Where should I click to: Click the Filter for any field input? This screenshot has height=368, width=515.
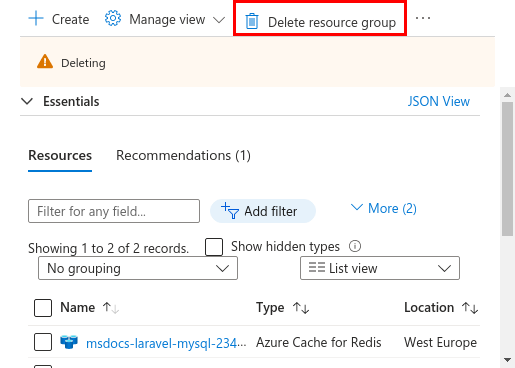click(114, 211)
